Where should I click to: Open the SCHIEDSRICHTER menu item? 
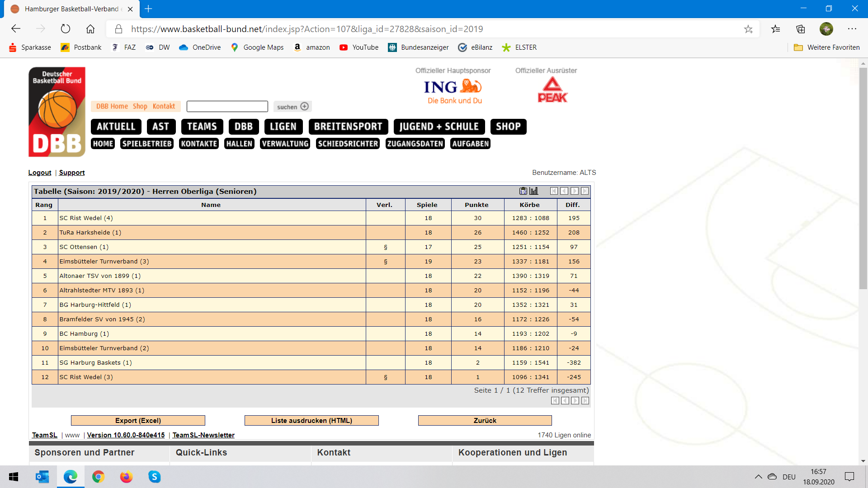[348, 144]
